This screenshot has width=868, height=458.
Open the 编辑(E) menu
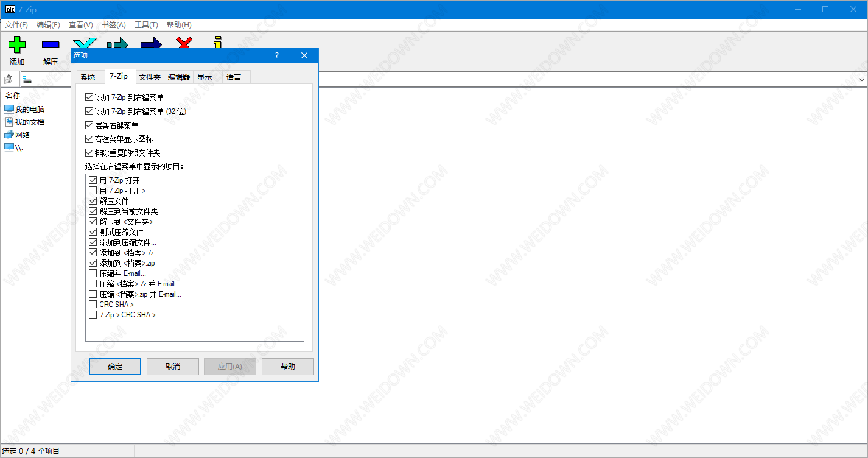coord(48,25)
